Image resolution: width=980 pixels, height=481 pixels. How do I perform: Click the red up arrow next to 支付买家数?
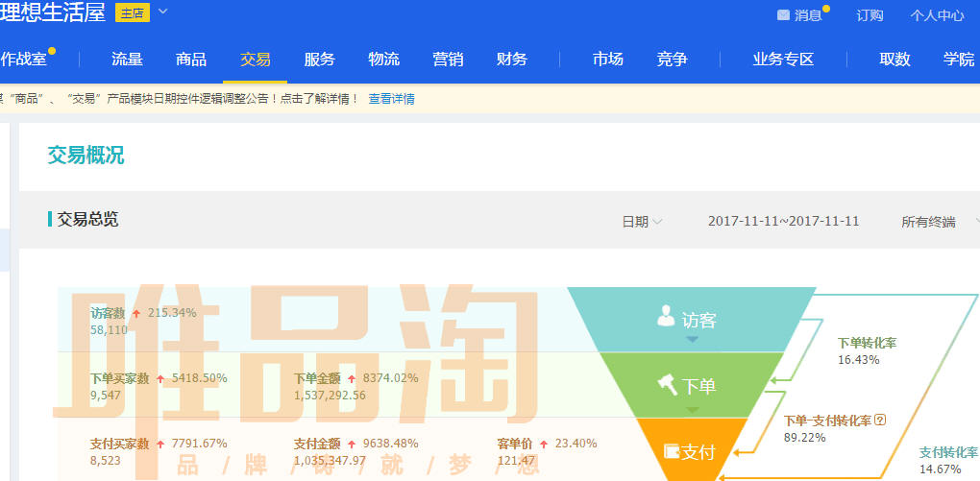coord(160,445)
